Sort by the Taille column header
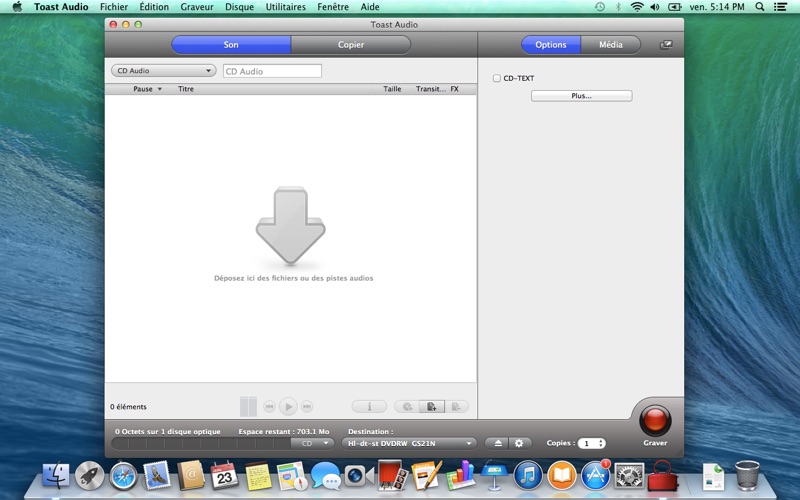The image size is (800, 500). click(x=392, y=89)
